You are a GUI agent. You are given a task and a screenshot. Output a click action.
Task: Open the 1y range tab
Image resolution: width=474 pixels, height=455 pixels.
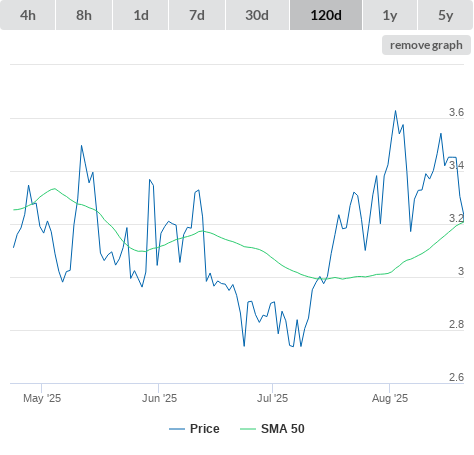pos(390,15)
